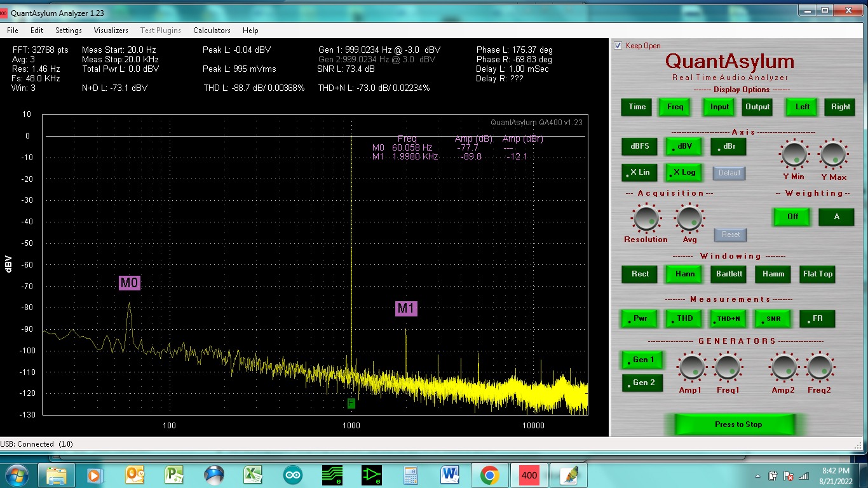This screenshot has width=868, height=488.
Task: Select the M1 marker label
Action: [406, 309]
